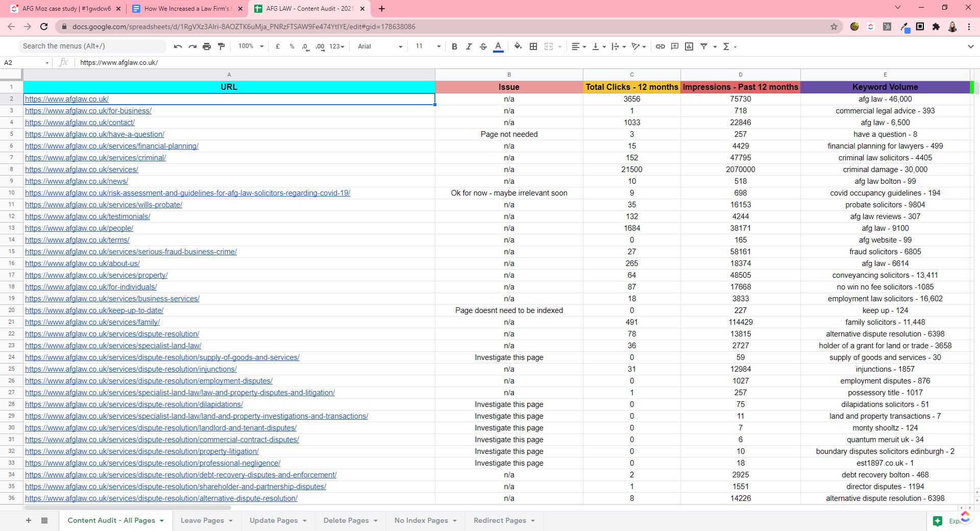The height and width of the screenshot is (531, 980).
Task: Open the afglaw.co.uk contact page link
Action: pos(80,123)
